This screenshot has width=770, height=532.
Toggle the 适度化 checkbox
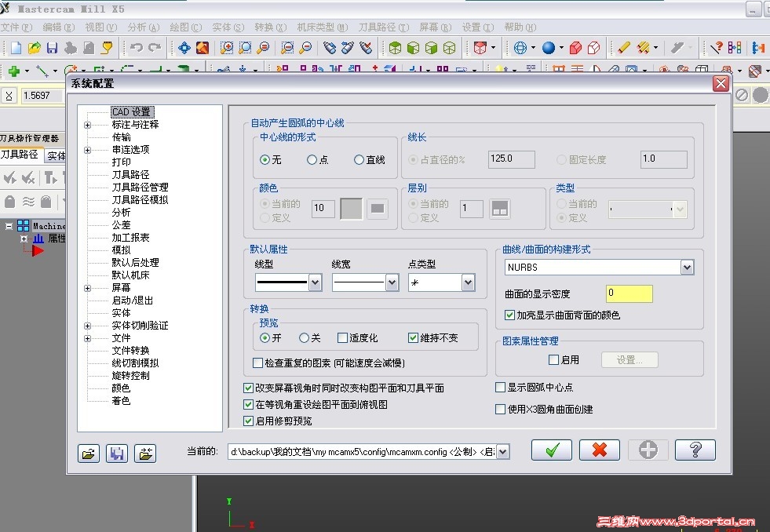342,337
